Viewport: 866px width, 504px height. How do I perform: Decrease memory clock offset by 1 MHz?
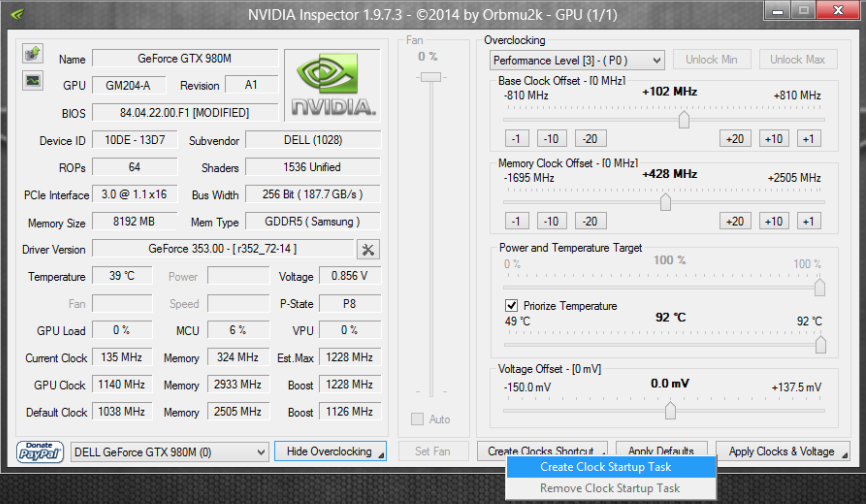pyautogui.click(x=516, y=221)
